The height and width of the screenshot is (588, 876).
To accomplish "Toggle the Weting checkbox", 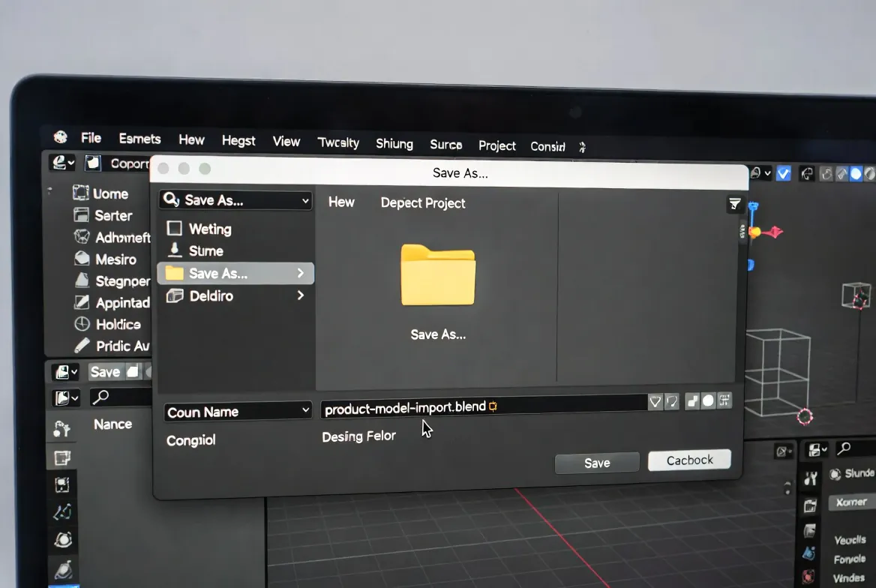I will (x=174, y=228).
